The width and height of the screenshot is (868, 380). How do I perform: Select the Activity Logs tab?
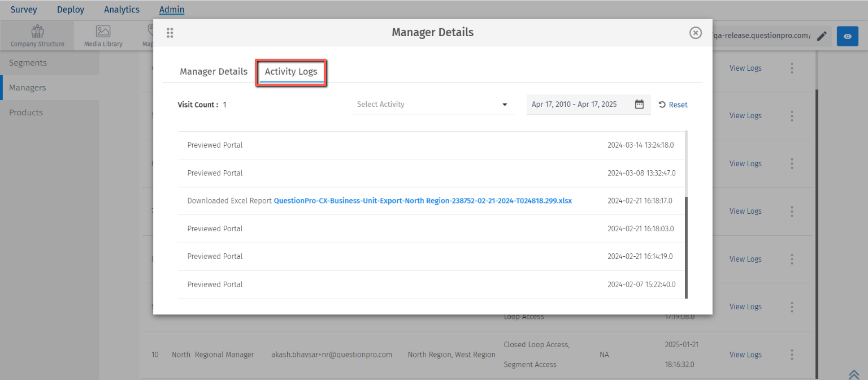pyautogui.click(x=291, y=72)
